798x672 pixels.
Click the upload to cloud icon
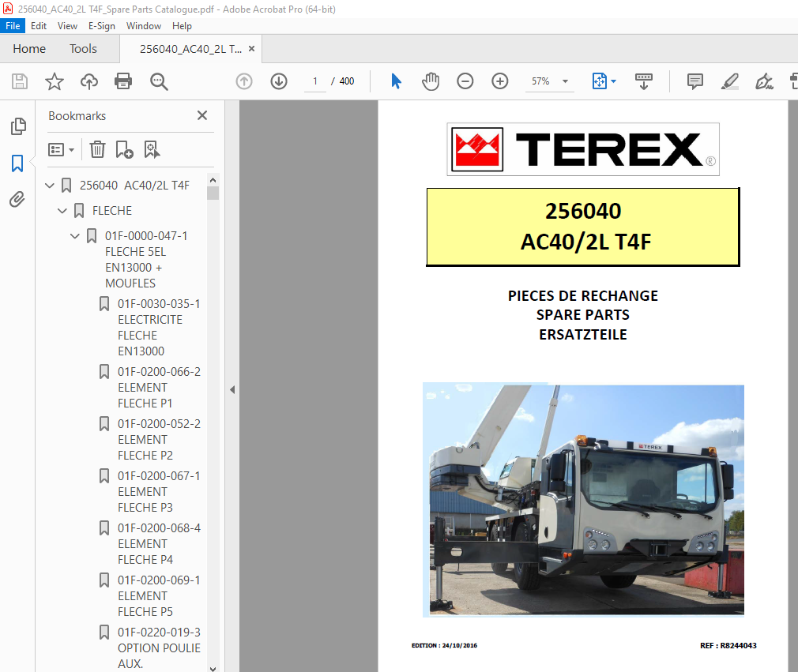[89, 81]
